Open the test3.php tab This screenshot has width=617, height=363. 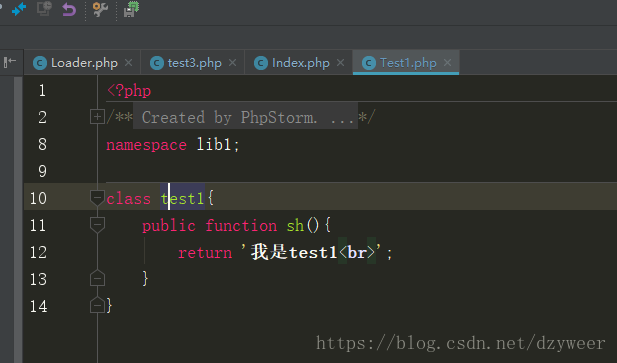pyautogui.click(x=193, y=63)
